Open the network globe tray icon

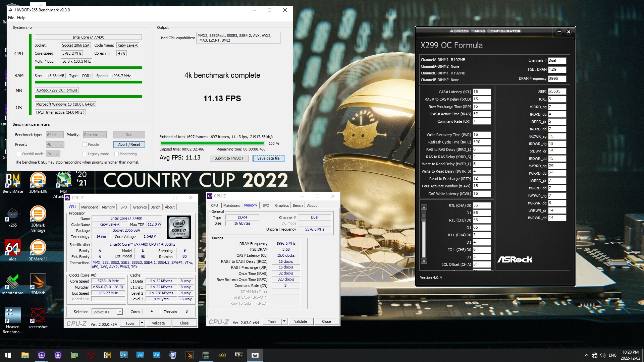coord(594,355)
